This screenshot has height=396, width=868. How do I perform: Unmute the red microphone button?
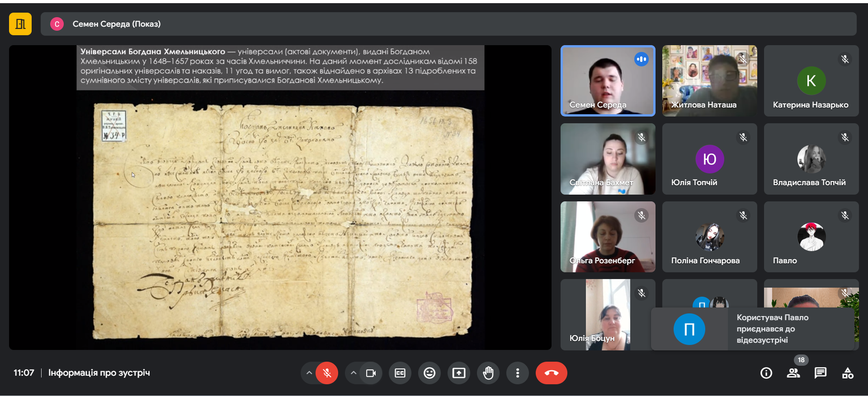327,373
